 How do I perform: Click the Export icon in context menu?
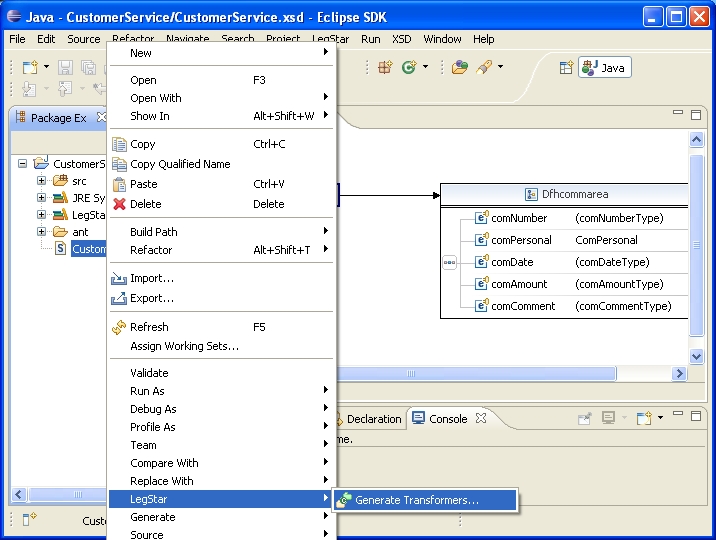click(119, 298)
